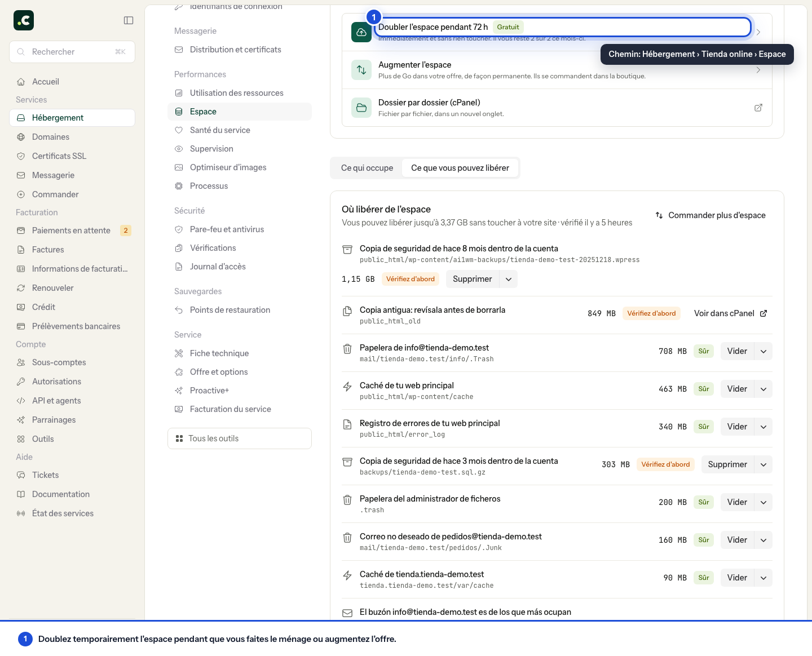812x656 pixels.
Task: Click the trash icon for Papelera de info@tienda-demo.test
Action: [347, 349]
